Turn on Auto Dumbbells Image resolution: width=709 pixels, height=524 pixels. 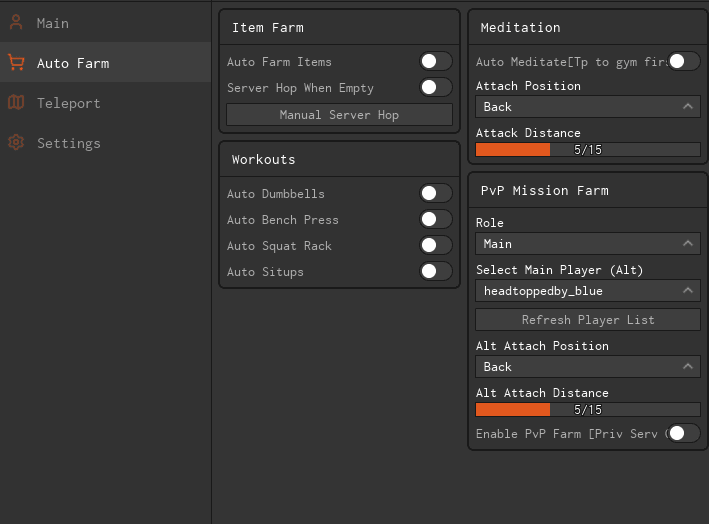tap(435, 194)
